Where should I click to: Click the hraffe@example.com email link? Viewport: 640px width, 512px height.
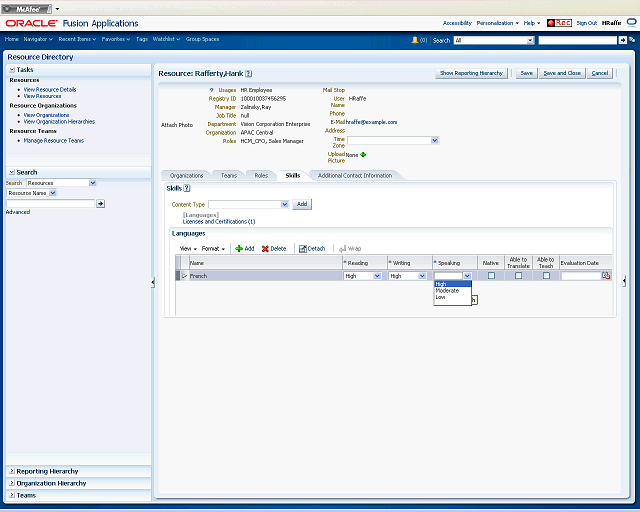tap(371, 122)
